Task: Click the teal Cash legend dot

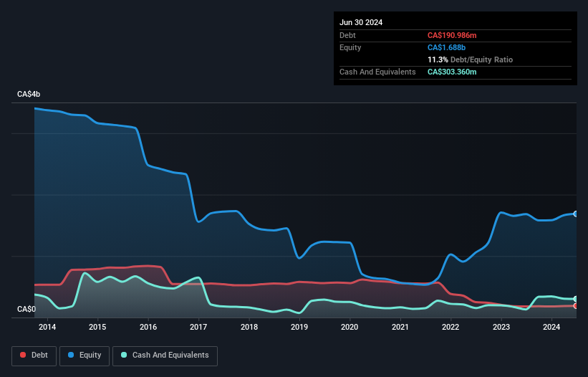Action: coord(124,355)
